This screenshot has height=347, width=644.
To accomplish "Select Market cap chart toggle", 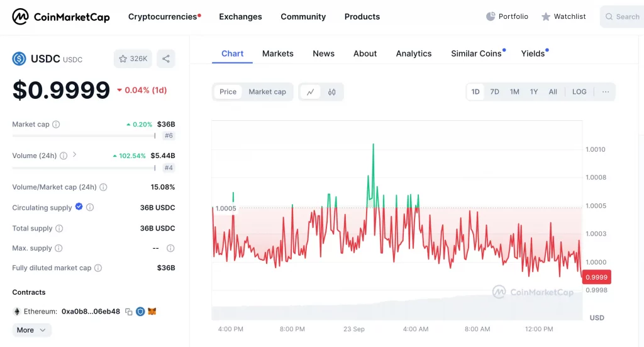I will tap(267, 92).
